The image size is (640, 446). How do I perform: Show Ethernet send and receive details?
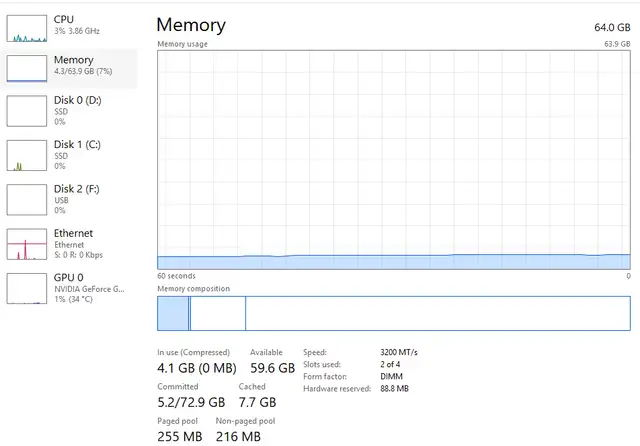coord(71,244)
